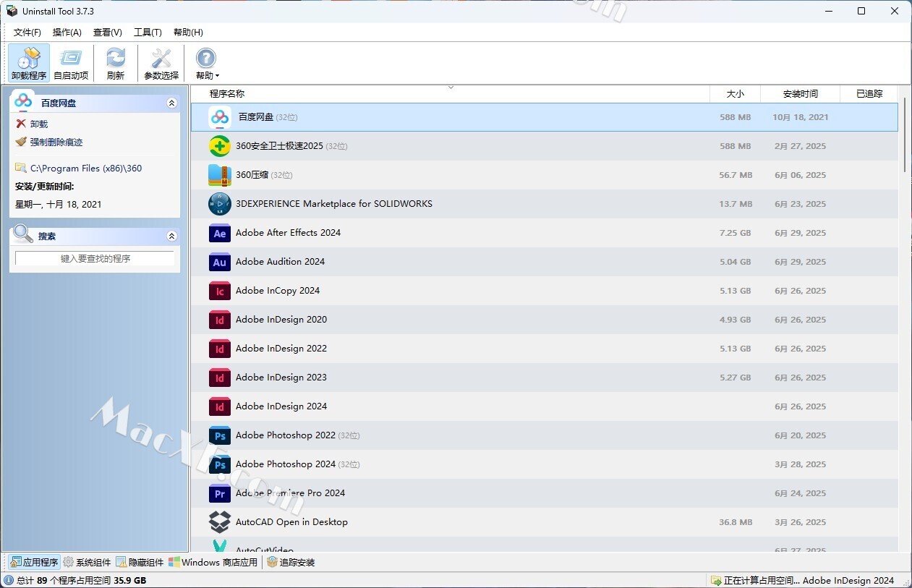
Task: Click the Refresh toolbar icon (刷新)
Action: (x=116, y=63)
